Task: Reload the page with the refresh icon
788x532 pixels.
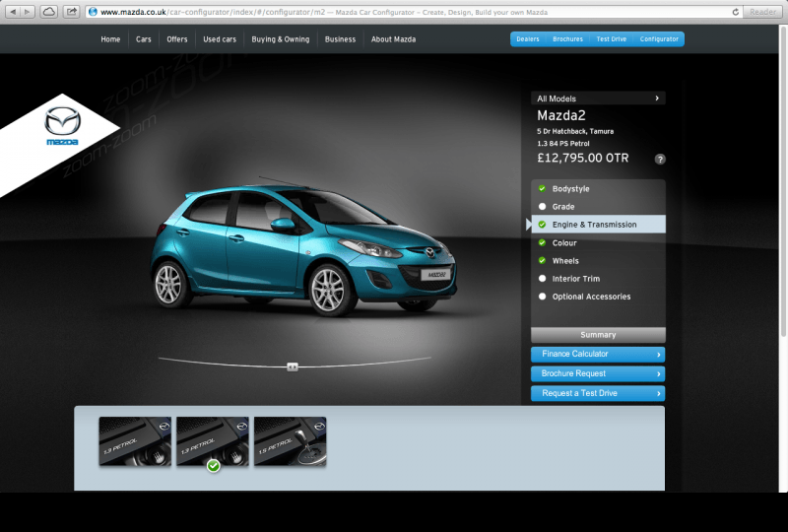Action: [735, 12]
